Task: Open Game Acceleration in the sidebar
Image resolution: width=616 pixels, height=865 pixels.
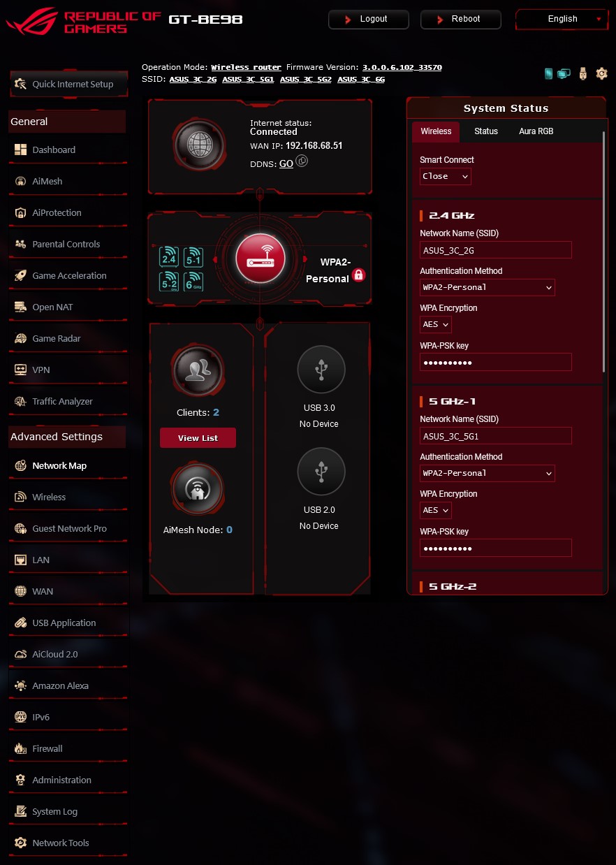Action: [x=68, y=276]
